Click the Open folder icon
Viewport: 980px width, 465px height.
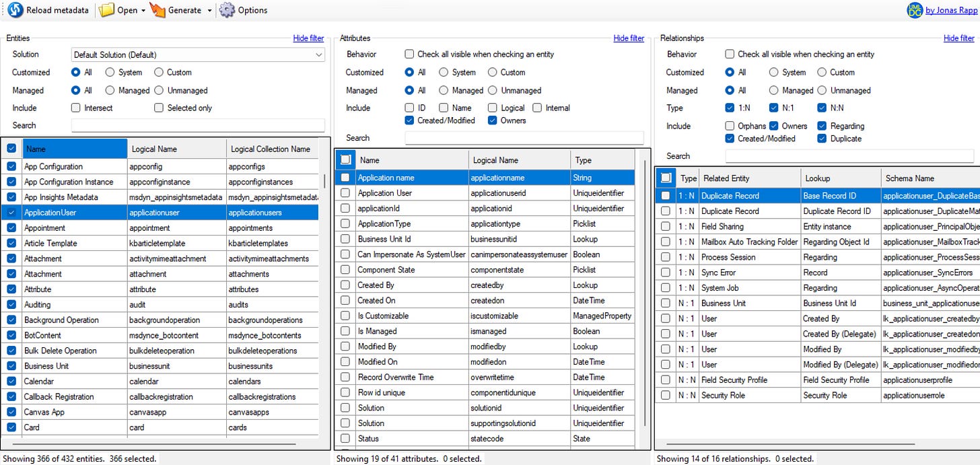pyautogui.click(x=106, y=10)
